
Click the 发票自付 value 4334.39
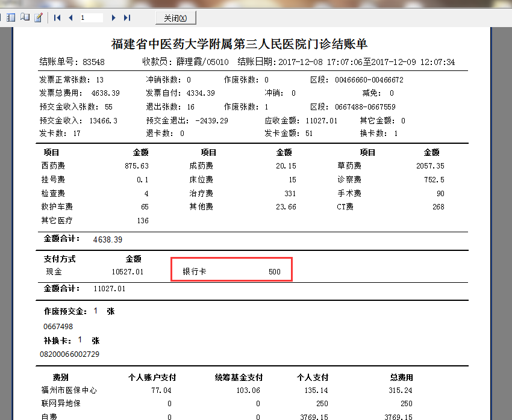(x=201, y=93)
